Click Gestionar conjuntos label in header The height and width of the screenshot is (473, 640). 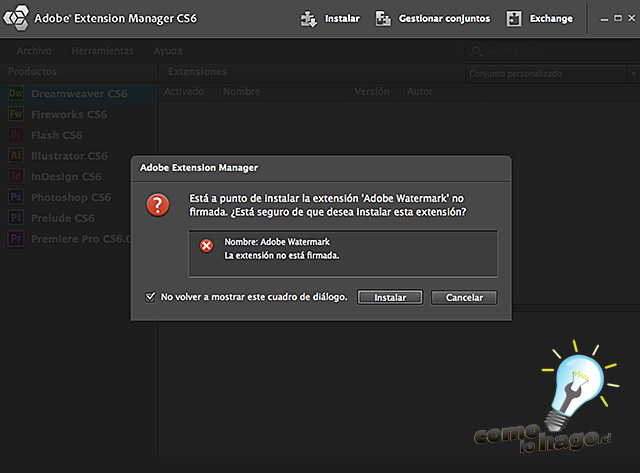pyautogui.click(x=444, y=19)
